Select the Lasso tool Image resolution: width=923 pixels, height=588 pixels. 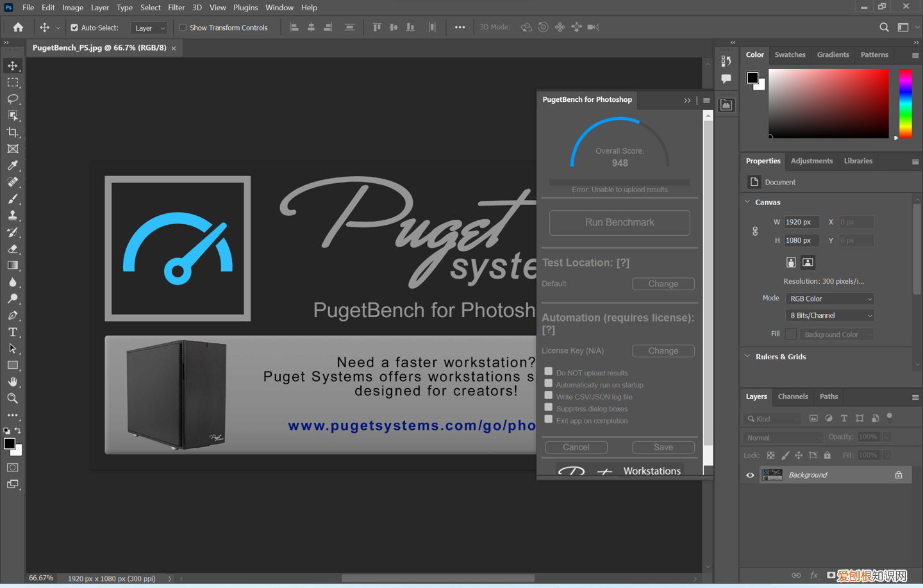[x=13, y=99]
